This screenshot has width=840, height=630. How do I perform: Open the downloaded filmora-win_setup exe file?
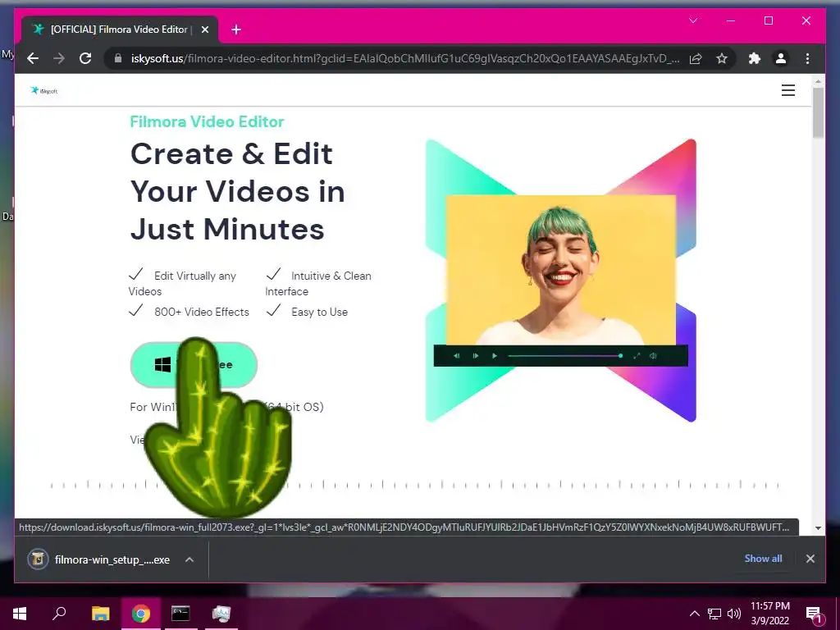coord(99,559)
